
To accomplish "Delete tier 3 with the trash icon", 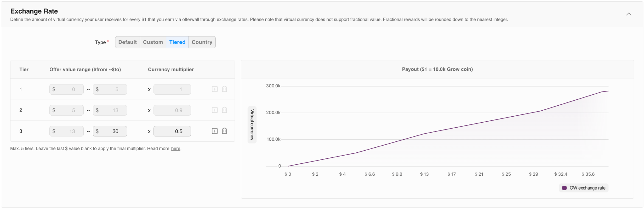I will 225,131.
